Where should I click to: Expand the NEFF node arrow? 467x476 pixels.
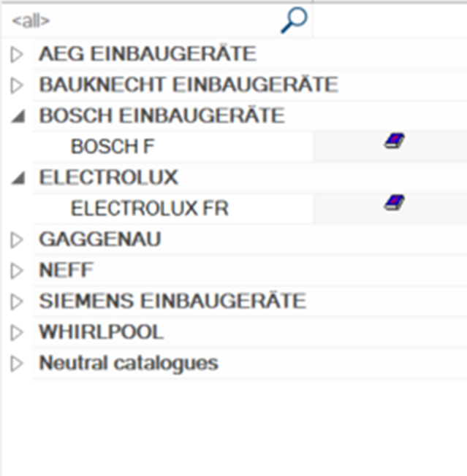click(17, 271)
